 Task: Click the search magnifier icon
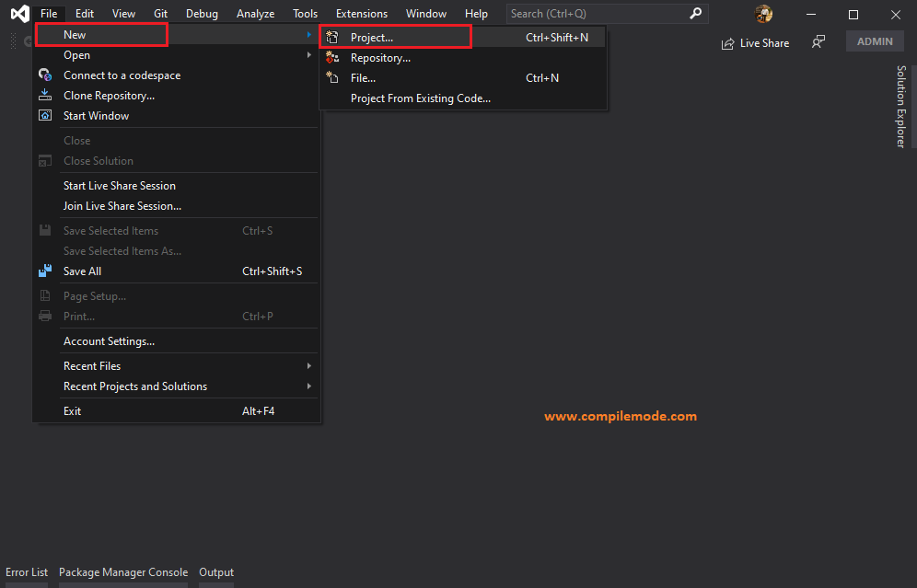[x=697, y=14]
